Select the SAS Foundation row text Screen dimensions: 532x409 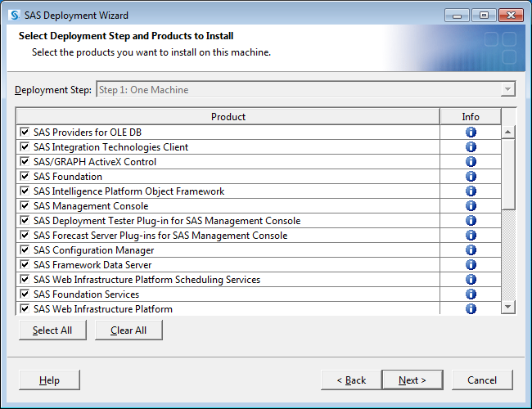point(68,177)
